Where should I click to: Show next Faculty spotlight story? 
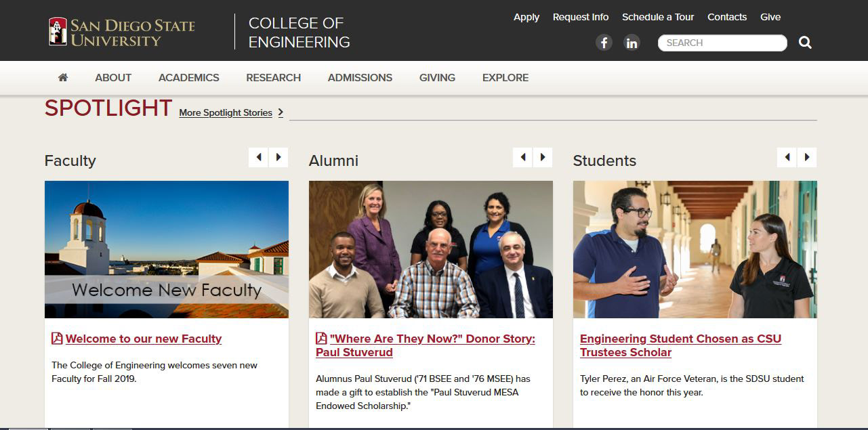278,157
